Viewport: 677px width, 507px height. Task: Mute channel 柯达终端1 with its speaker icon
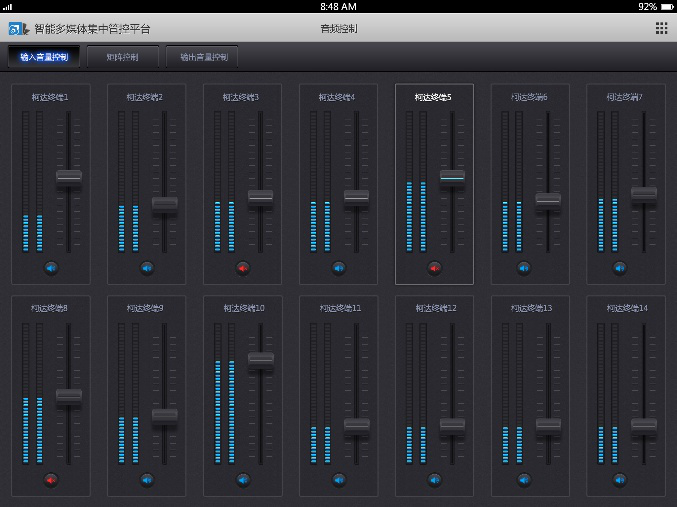(x=51, y=268)
